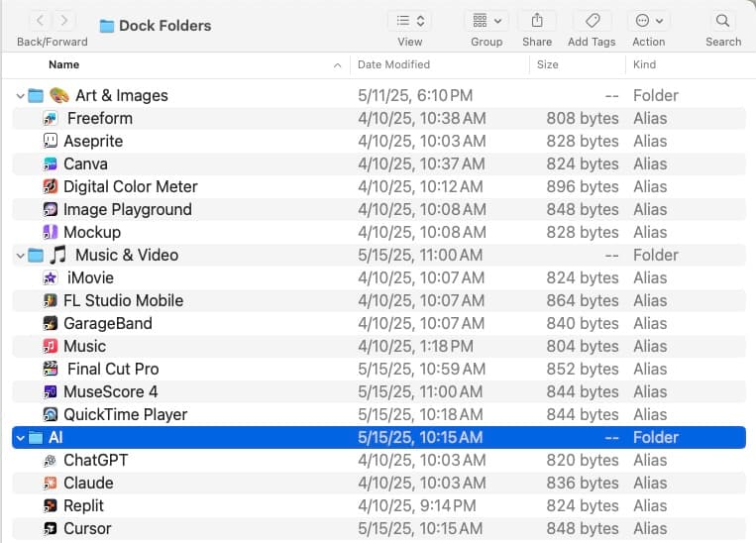Click the Mockup app icon

[51, 232]
